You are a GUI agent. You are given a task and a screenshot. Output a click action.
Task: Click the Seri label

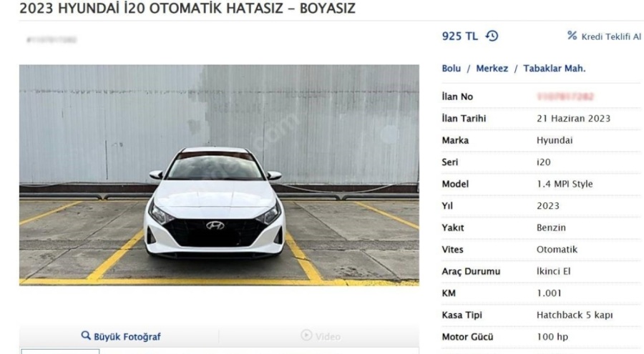click(450, 162)
